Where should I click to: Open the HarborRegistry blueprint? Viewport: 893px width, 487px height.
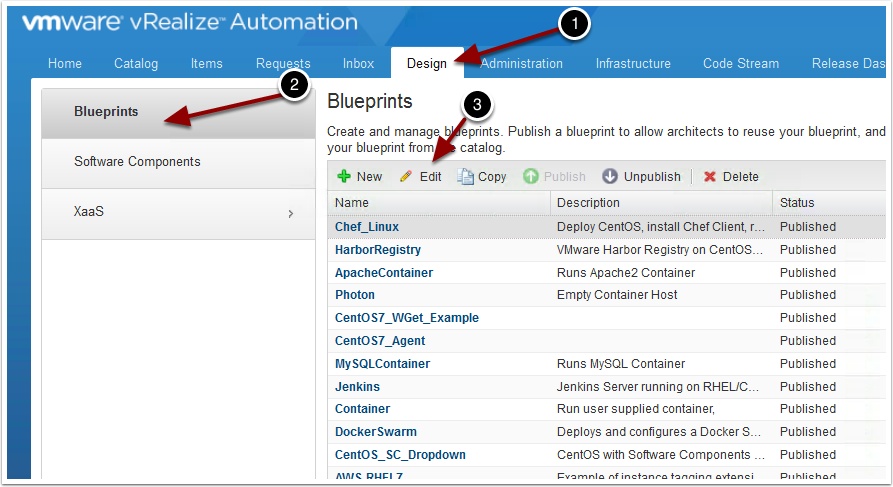(x=378, y=249)
